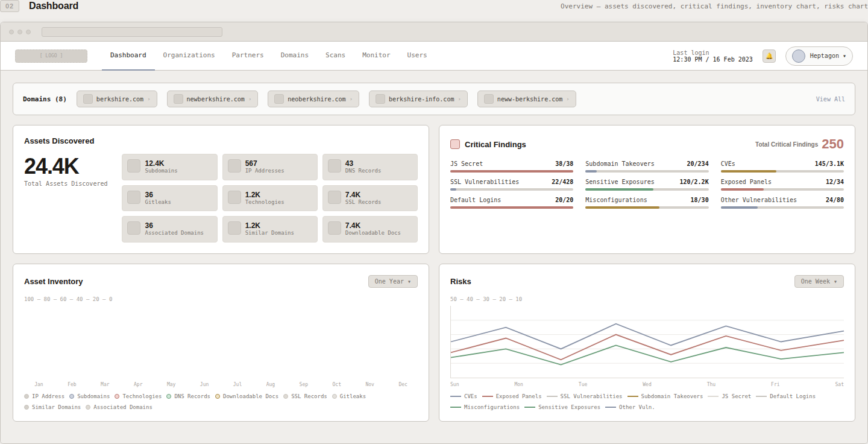Click the IP Addresses card icon
The image size is (868, 444).
tap(233, 167)
